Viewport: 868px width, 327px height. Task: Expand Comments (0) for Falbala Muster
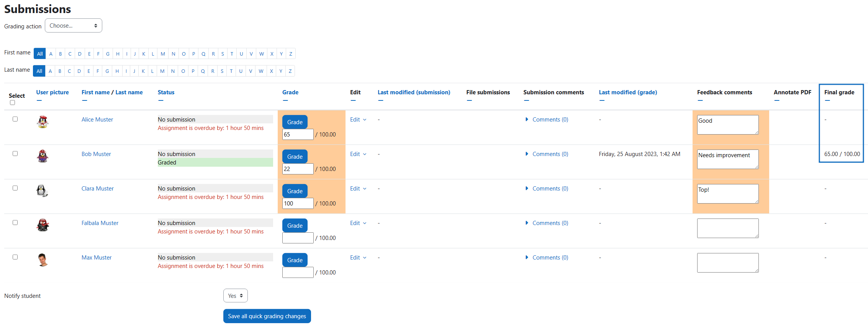(x=547, y=223)
